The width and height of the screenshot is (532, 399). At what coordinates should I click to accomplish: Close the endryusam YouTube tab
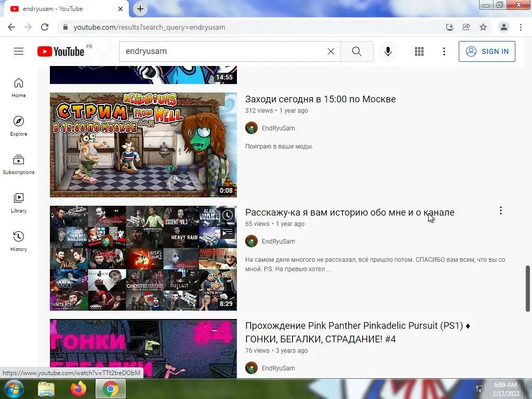121,9
